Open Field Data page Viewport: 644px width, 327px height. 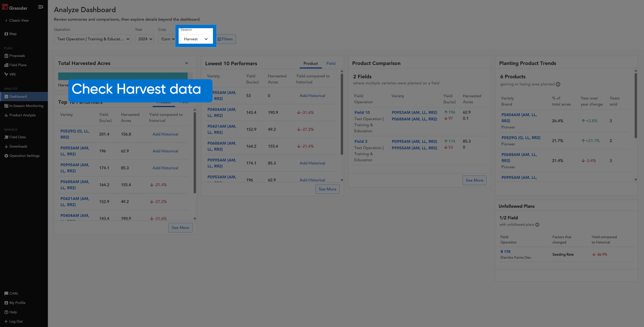(x=15, y=137)
